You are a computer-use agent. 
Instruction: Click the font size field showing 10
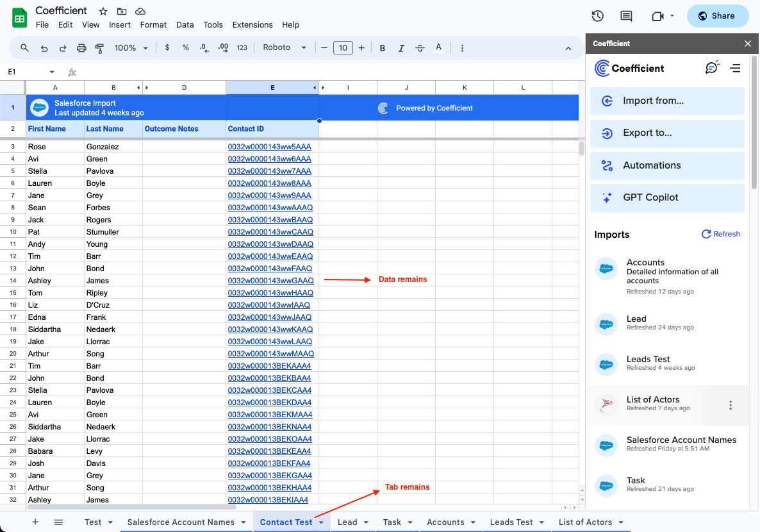click(343, 47)
